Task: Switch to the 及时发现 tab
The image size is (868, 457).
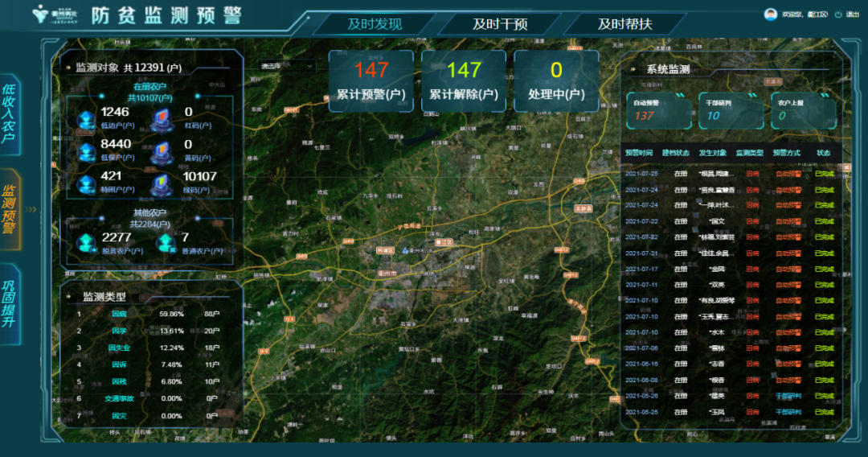Action: pyautogui.click(x=375, y=24)
